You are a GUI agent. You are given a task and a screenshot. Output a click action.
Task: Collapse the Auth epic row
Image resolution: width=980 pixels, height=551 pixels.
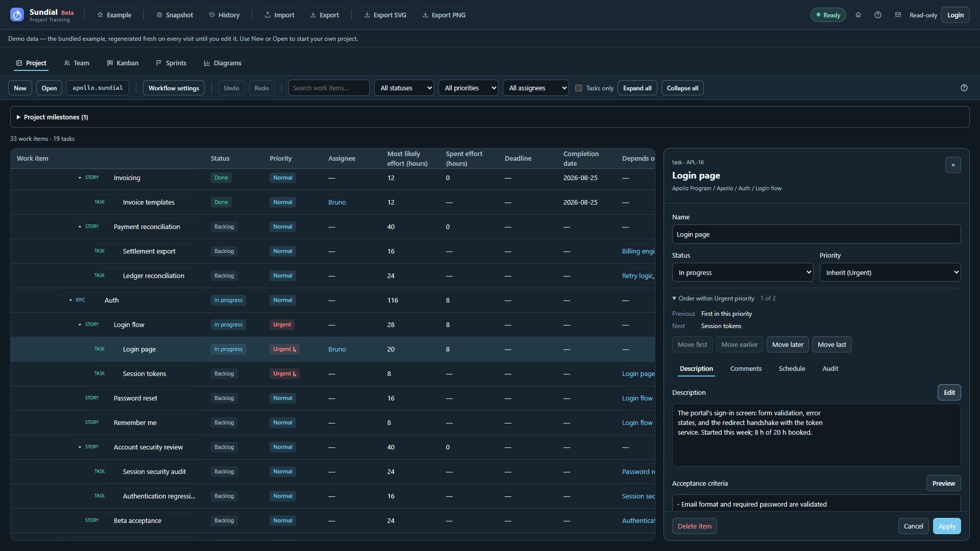click(x=70, y=300)
